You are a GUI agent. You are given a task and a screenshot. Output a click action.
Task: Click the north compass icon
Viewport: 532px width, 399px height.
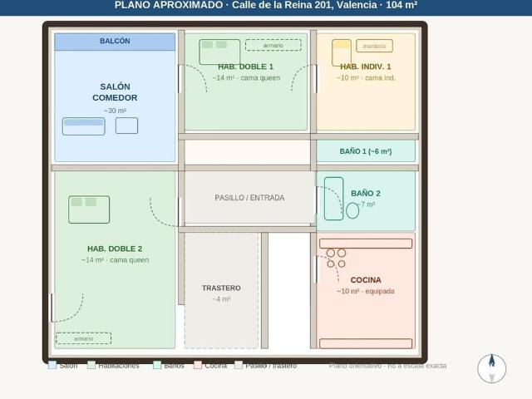pyautogui.click(x=491, y=368)
